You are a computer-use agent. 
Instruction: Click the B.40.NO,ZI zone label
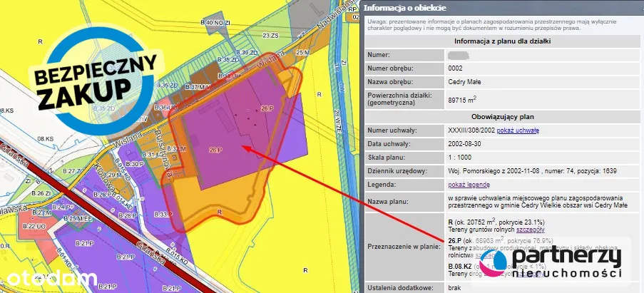(x=216, y=24)
